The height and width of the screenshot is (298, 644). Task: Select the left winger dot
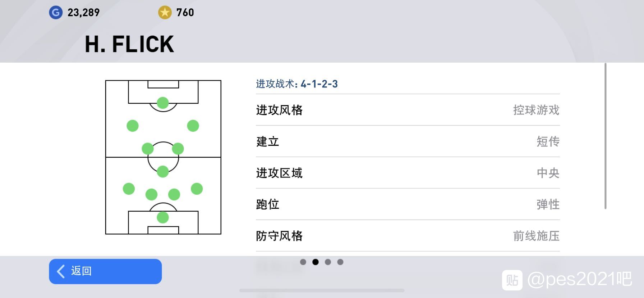click(133, 126)
